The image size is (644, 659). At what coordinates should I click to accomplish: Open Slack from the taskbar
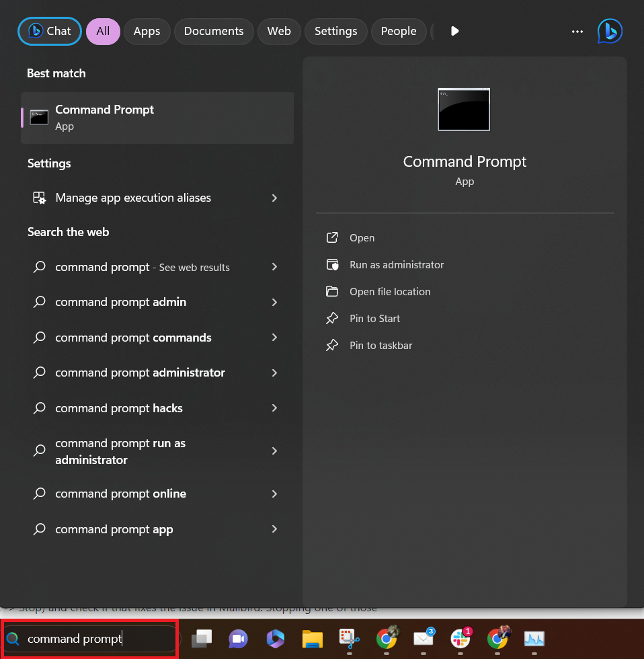(x=460, y=638)
